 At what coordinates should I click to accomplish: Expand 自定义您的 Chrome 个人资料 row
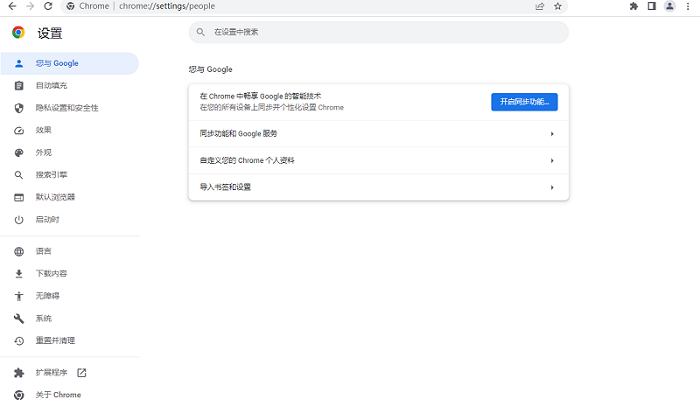coord(378,160)
